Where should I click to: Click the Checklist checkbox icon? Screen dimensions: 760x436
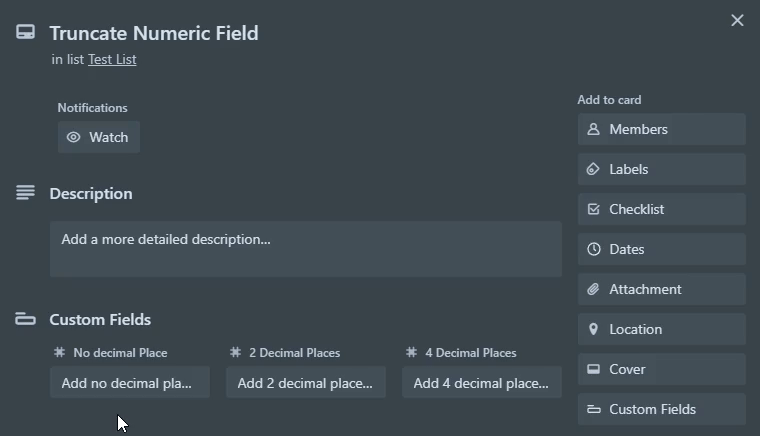593,209
